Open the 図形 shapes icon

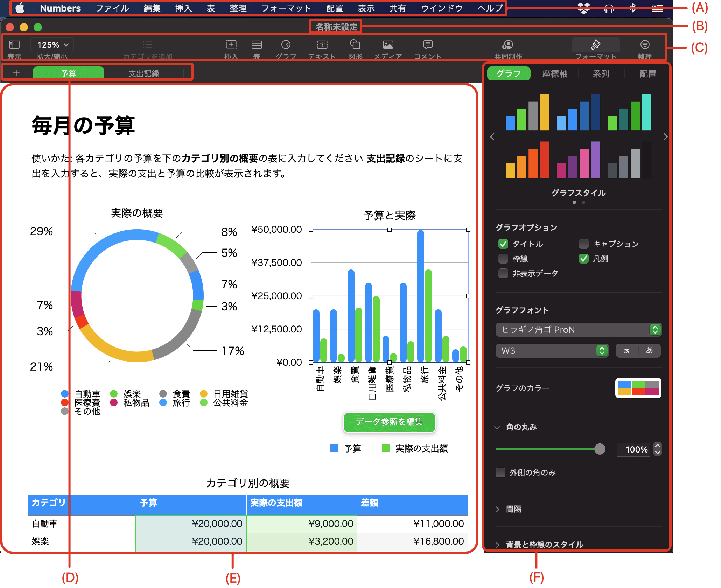click(x=355, y=44)
